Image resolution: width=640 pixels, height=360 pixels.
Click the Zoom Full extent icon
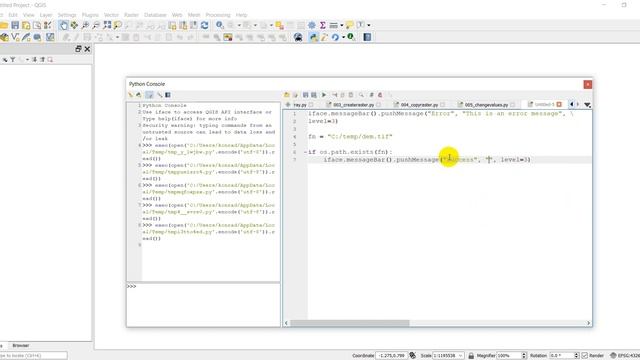107,25
